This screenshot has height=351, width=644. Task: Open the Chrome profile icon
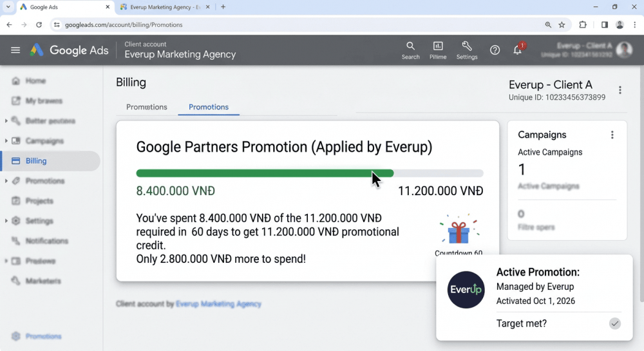(620, 24)
